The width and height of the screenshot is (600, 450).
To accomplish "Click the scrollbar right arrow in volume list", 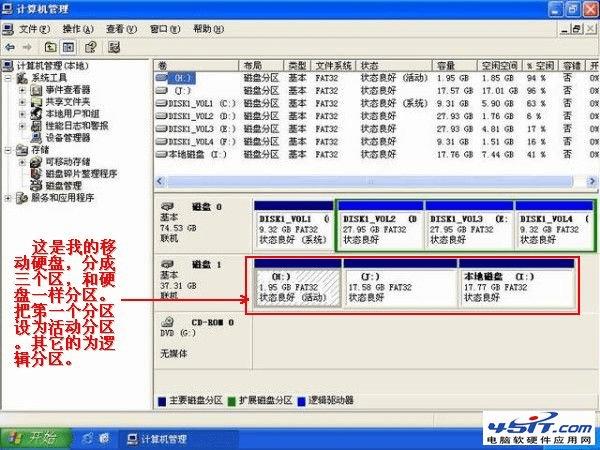I will tap(592, 181).
